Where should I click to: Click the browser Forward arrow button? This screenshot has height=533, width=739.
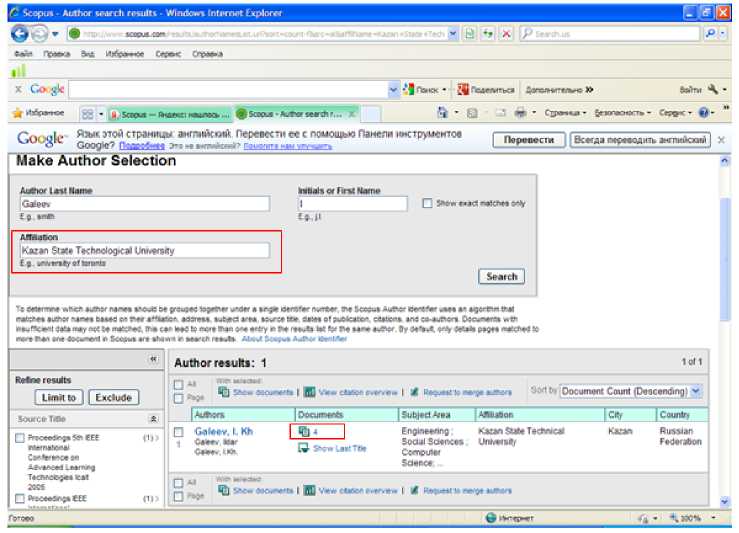click(40, 34)
